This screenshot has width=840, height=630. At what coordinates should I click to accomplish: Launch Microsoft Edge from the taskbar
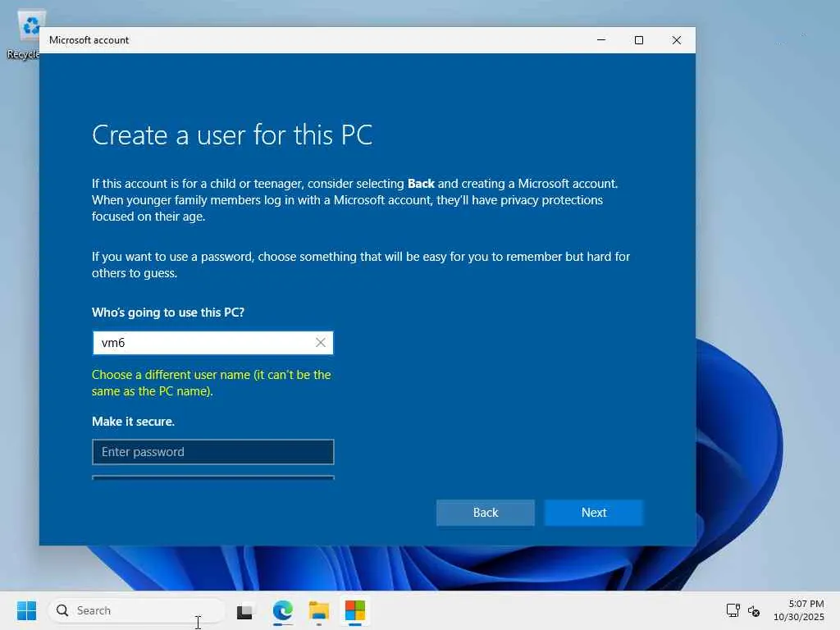pos(282,610)
